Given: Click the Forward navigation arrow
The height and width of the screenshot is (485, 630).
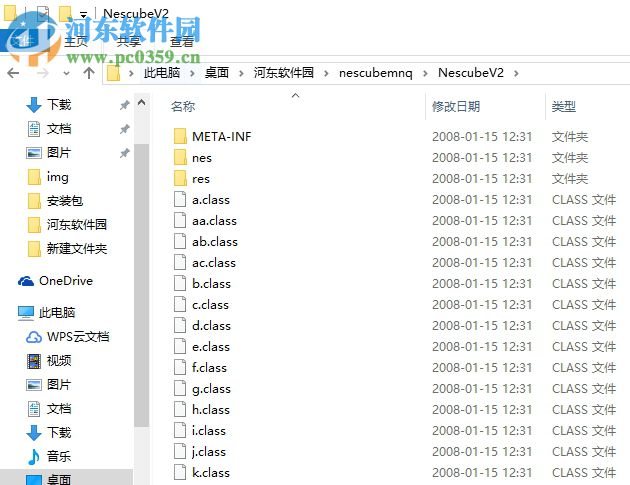Looking at the screenshot, I should 42,73.
